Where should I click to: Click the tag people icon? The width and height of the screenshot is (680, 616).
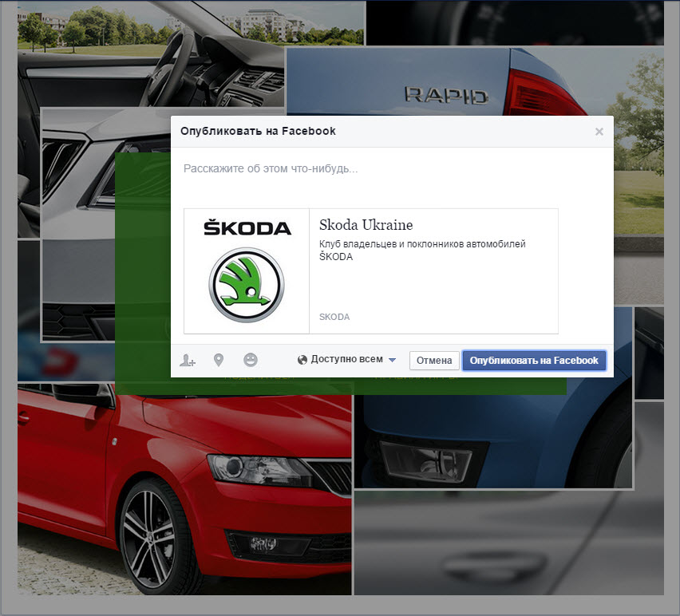[x=188, y=360]
